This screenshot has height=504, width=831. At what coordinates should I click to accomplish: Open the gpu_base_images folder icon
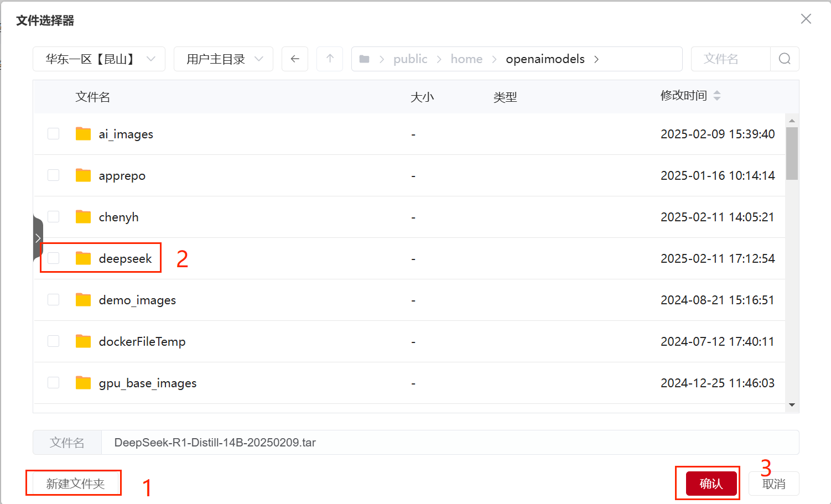pos(83,383)
